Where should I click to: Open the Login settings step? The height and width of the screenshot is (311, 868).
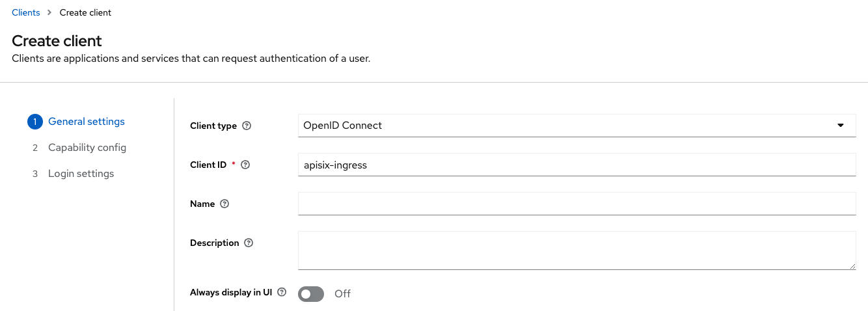click(x=81, y=174)
